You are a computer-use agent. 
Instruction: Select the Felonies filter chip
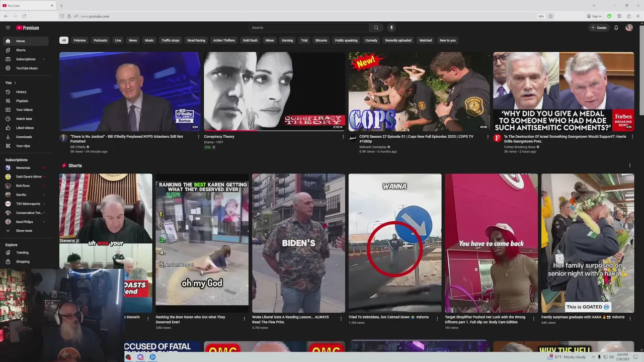[79, 40]
